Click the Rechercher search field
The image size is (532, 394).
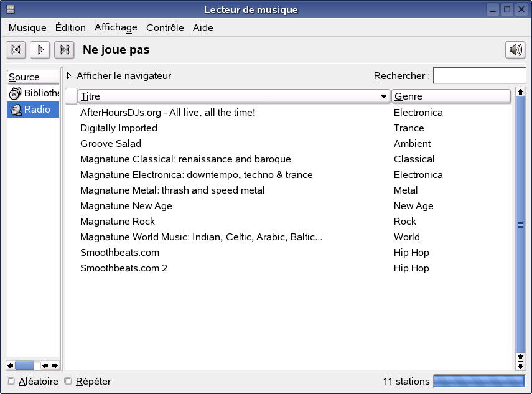pyautogui.click(x=479, y=76)
